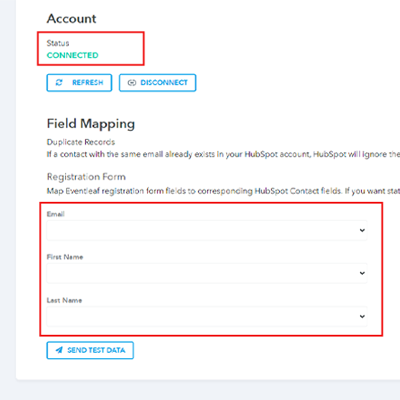The height and width of the screenshot is (400, 400).
Task: Click the CONNECTED status text
Action: [72, 55]
